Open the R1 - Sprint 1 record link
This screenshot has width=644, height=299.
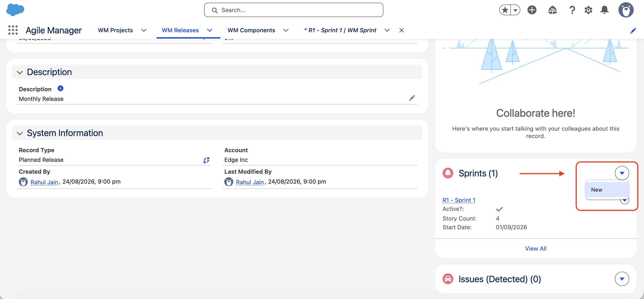(459, 200)
